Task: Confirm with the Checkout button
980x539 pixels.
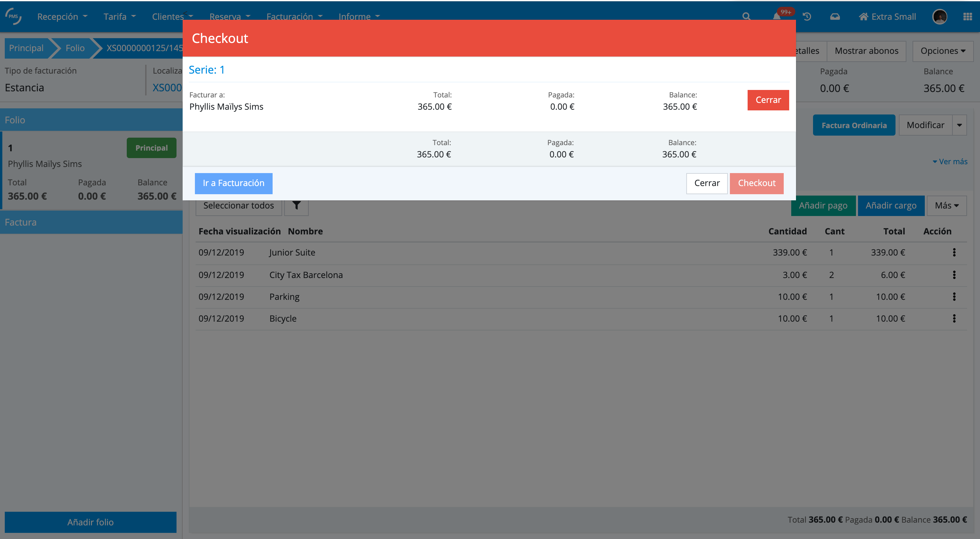Action: pyautogui.click(x=756, y=183)
